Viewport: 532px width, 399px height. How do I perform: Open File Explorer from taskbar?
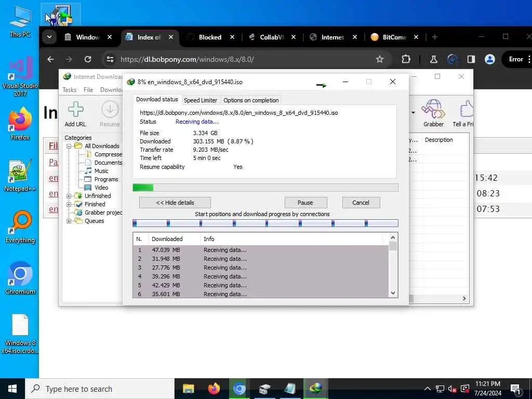188,389
